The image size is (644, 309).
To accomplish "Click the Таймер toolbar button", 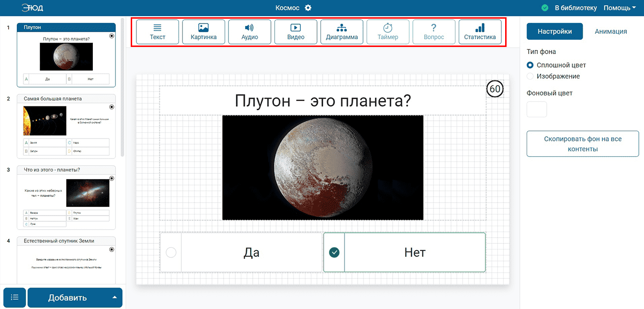I will tap(388, 32).
